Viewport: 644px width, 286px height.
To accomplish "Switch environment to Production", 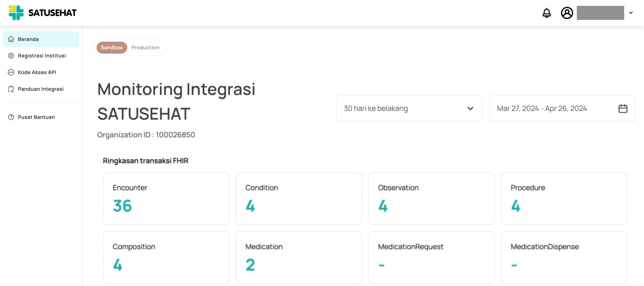I will [145, 48].
